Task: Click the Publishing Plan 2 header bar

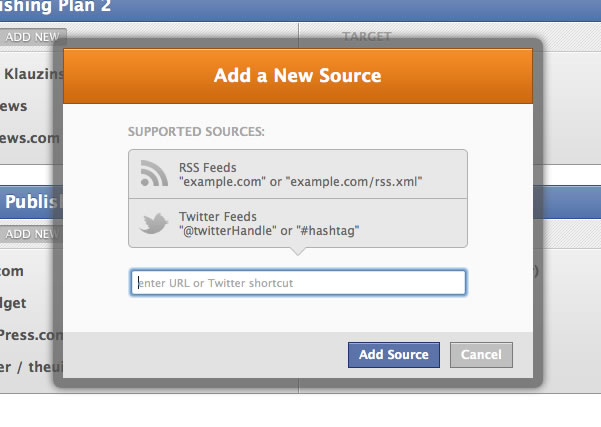Action: coord(300,10)
